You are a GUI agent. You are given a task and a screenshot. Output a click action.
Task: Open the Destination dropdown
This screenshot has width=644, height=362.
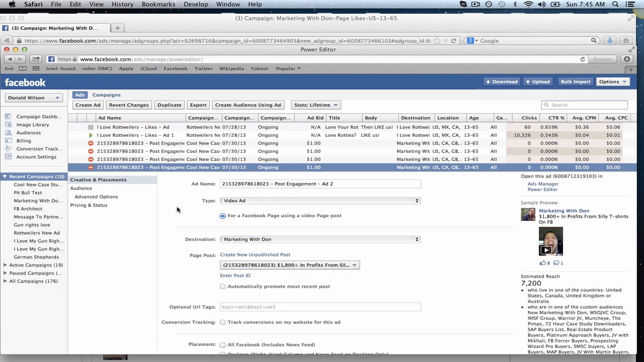320,239
